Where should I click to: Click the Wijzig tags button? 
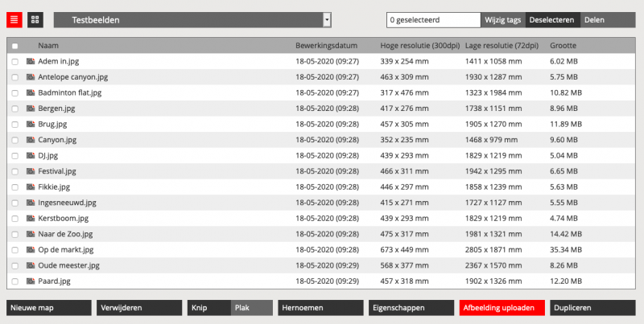[502, 19]
